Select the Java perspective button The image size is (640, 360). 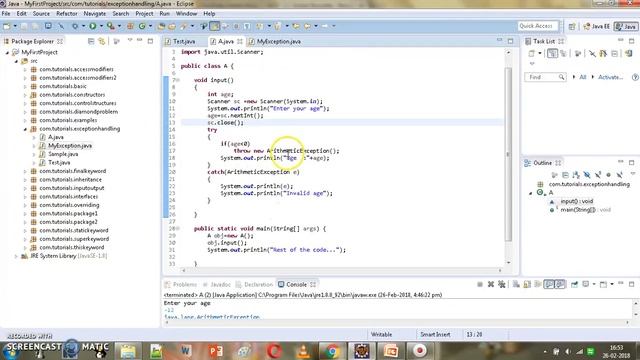pos(626,26)
